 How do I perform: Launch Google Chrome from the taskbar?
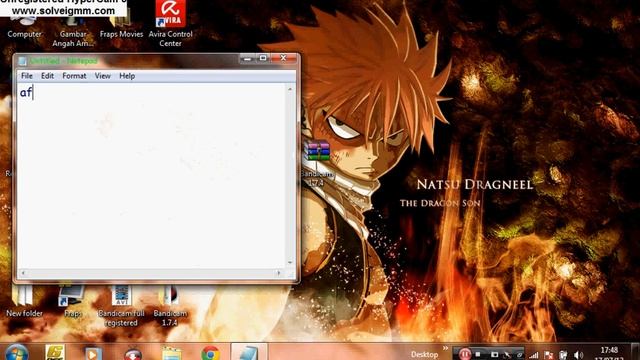click(211, 353)
